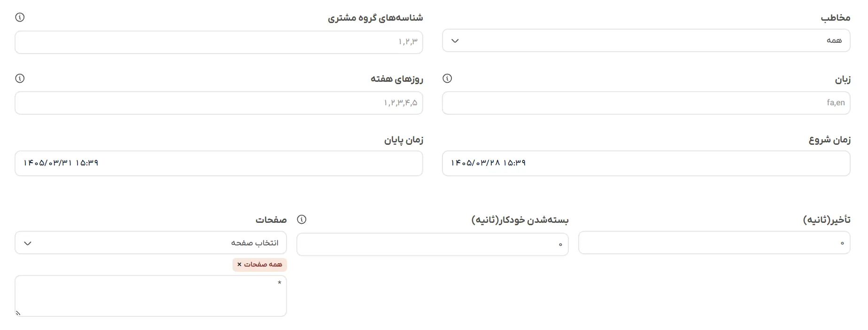Click the صفحات field label
This screenshot has width=868, height=330.
click(271, 220)
